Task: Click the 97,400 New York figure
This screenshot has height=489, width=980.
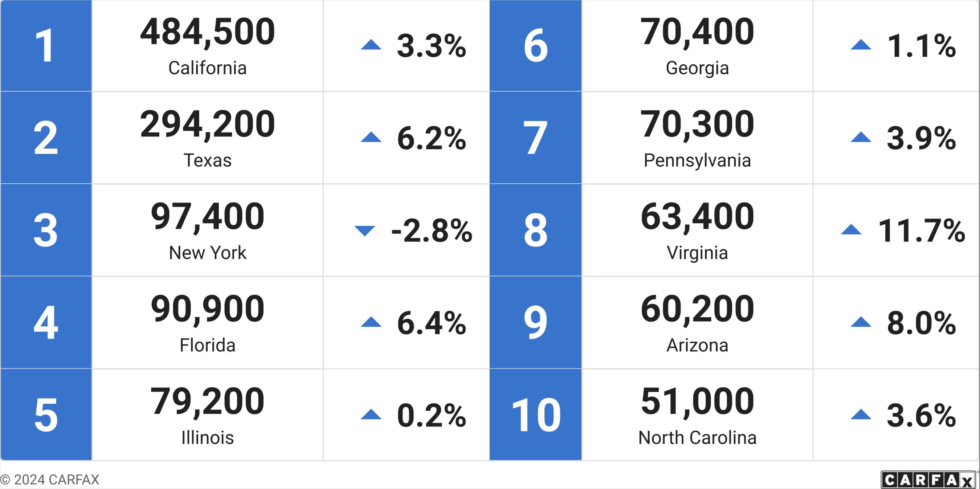Action: [207, 216]
